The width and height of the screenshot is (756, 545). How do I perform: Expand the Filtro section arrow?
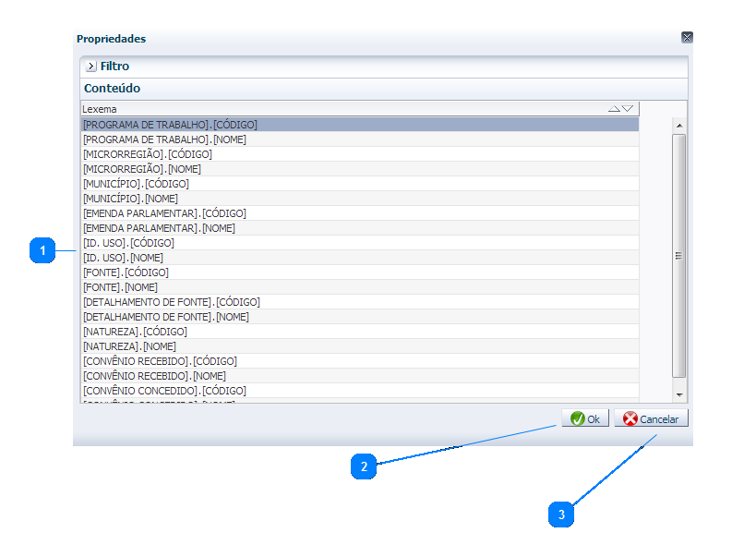pos(91,67)
